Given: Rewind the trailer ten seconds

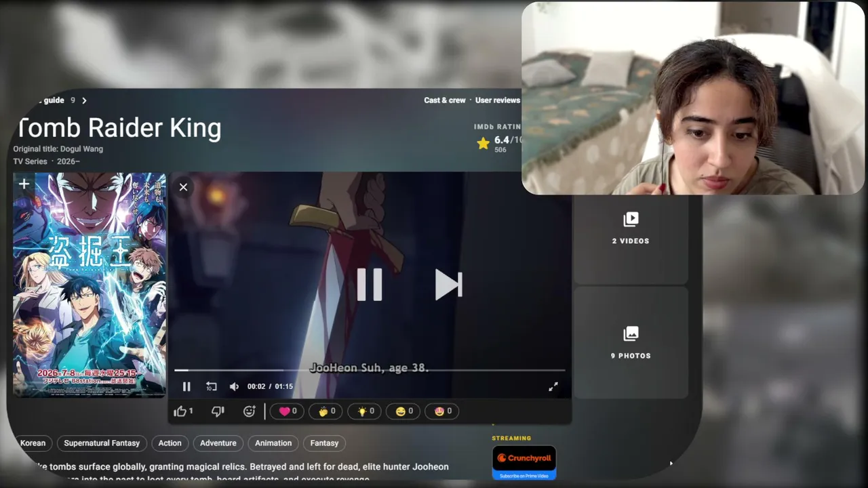Looking at the screenshot, I should (x=212, y=386).
